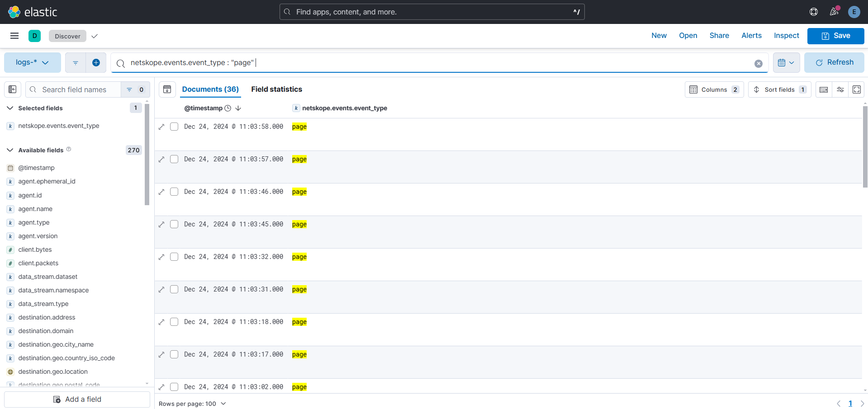
Task: Open display options settings icon
Action: tap(840, 89)
